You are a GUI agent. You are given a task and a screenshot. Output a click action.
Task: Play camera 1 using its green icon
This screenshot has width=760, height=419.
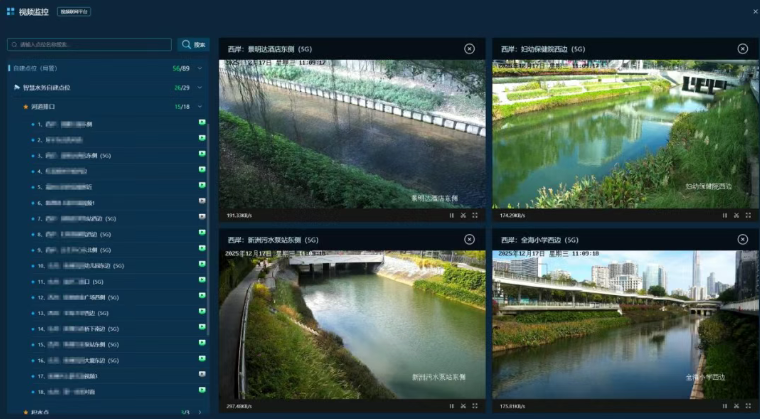(202, 124)
